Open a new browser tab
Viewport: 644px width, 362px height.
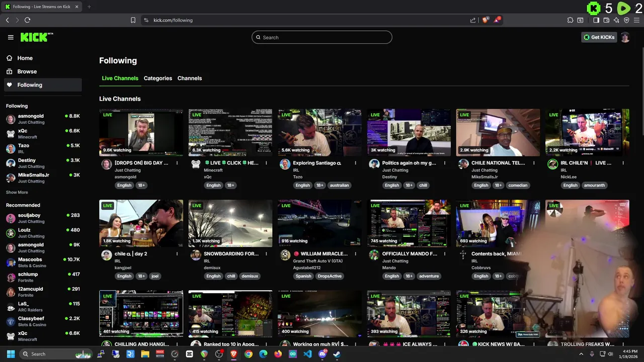coord(89,7)
